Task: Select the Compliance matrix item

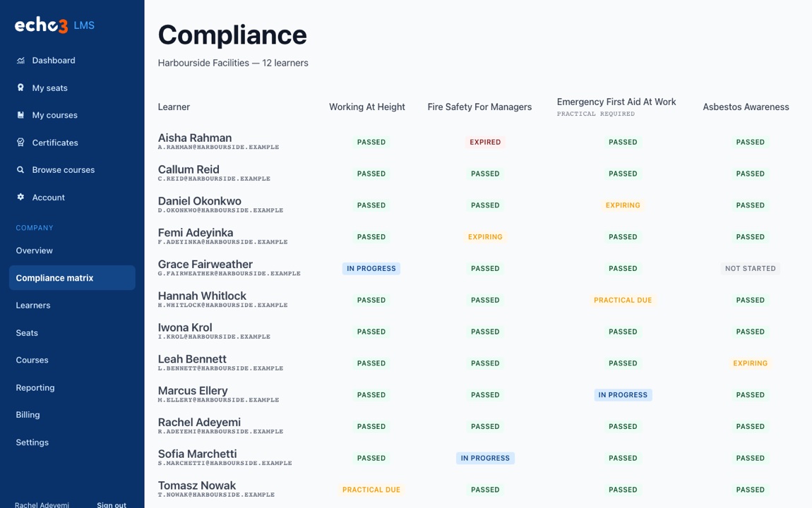Action: [x=72, y=278]
